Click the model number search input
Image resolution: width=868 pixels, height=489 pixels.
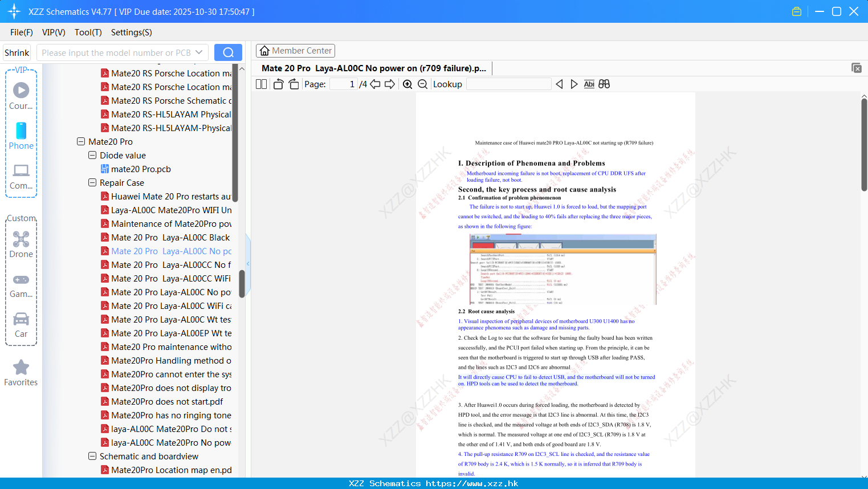click(117, 52)
